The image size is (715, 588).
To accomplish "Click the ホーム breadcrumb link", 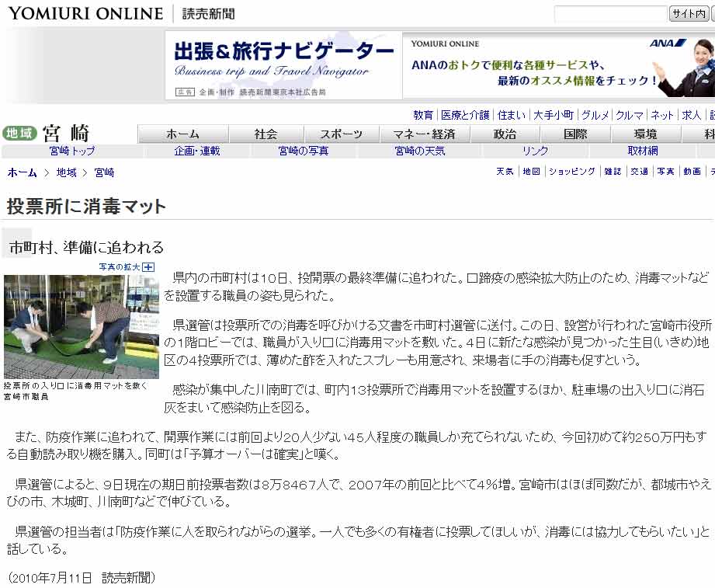I will [22, 172].
